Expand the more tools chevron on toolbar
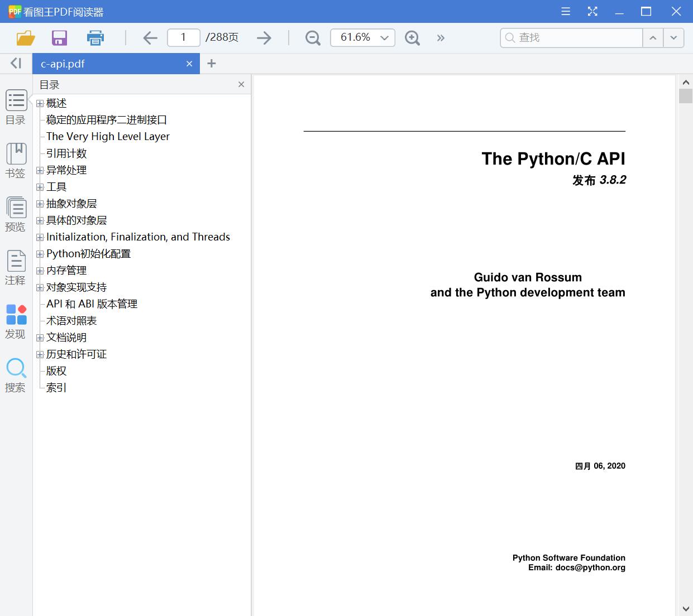Viewport: 693px width, 616px height. [441, 37]
